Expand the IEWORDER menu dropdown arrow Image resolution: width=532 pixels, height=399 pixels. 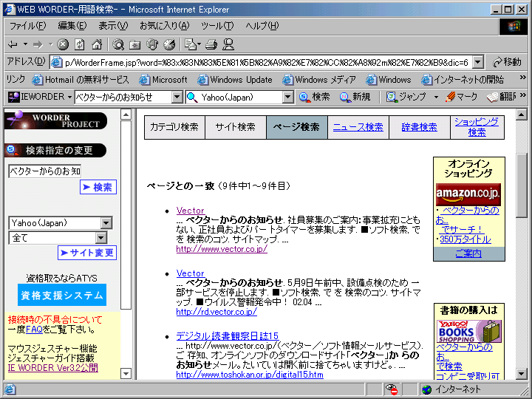point(69,98)
